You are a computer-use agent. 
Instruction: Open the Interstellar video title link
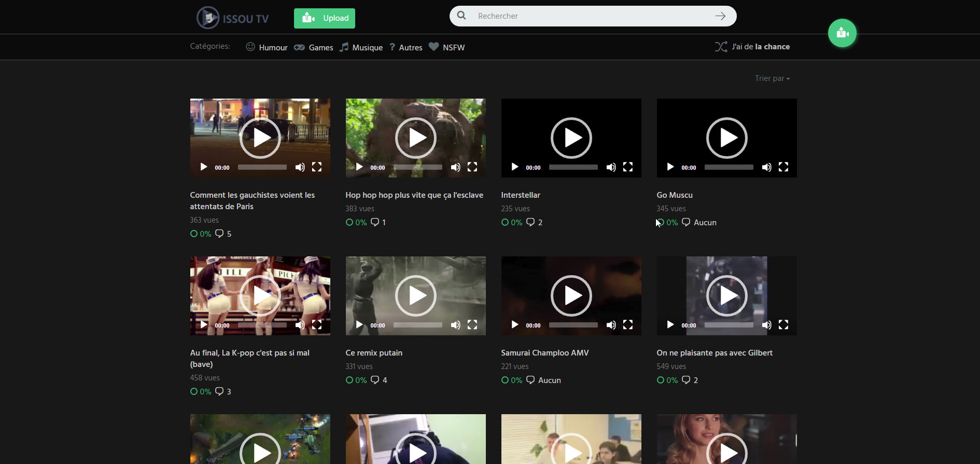pos(521,195)
